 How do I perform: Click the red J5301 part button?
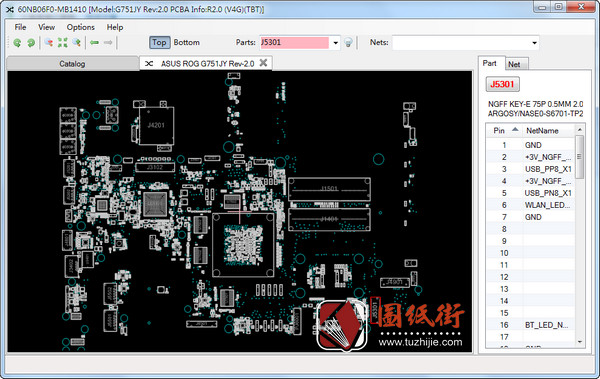pos(502,84)
